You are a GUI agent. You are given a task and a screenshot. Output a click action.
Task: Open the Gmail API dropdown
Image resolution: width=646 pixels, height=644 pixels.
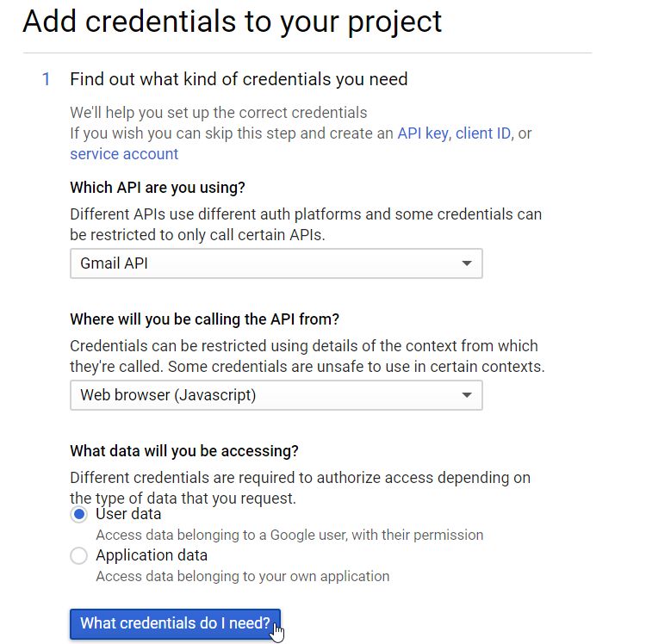pos(276,263)
